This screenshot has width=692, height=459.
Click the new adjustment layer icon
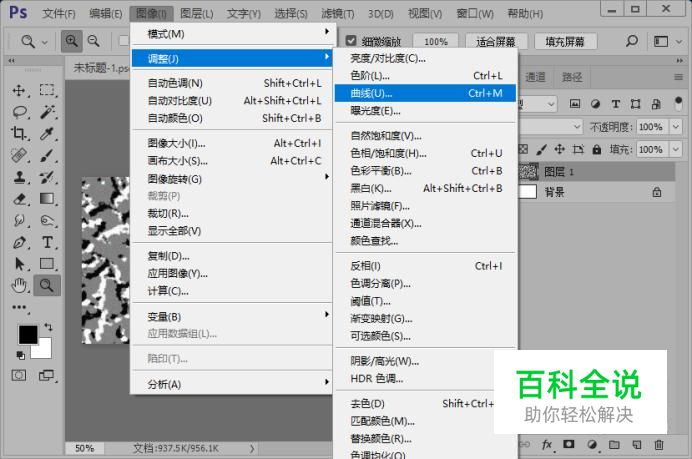click(592, 444)
